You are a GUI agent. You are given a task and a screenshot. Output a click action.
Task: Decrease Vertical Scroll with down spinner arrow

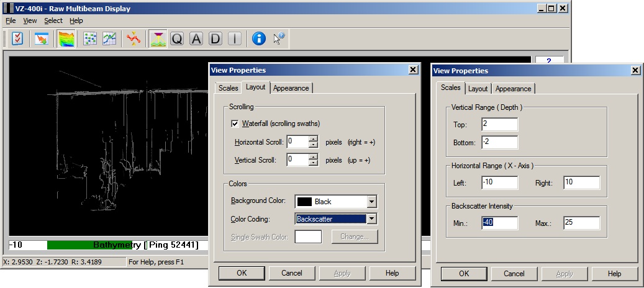tap(313, 163)
